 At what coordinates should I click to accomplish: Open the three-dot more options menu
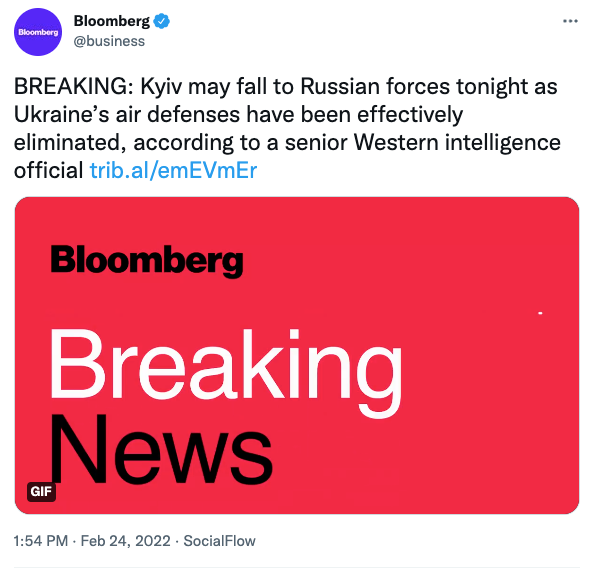(570, 21)
